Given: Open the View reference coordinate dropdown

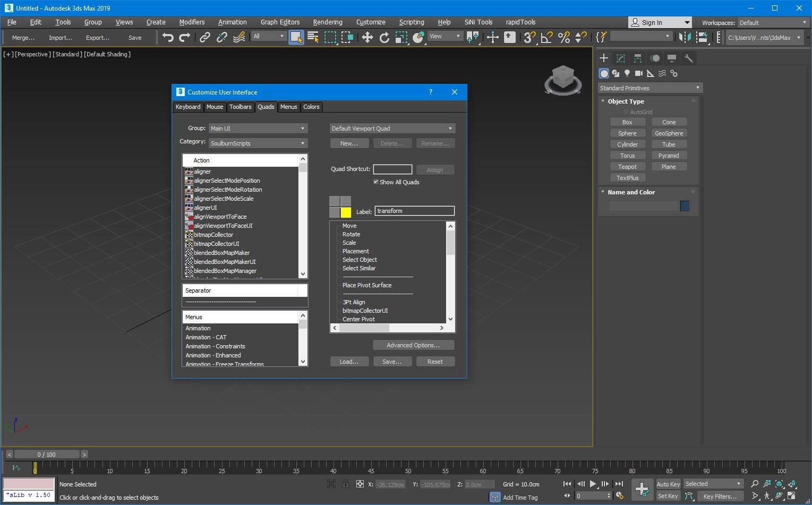Looking at the screenshot, I should 445,36.
